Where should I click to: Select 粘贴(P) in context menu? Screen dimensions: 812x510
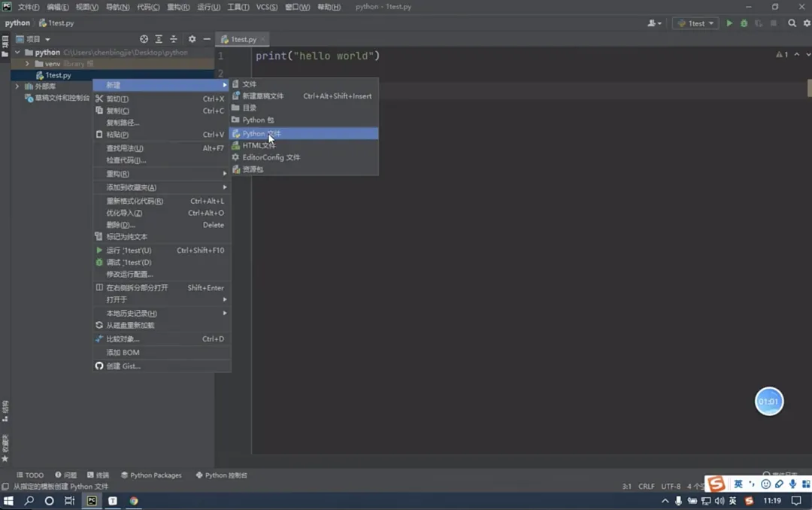(162, 135)
